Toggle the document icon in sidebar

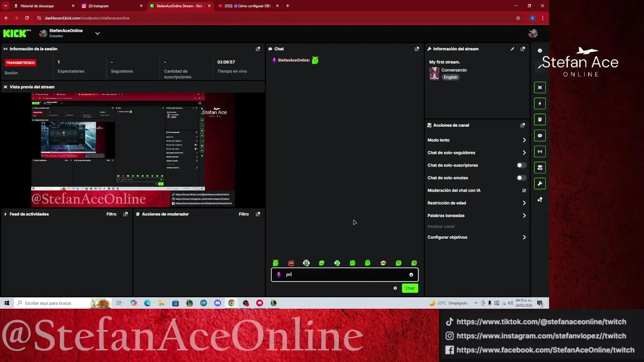coord(540,120)
